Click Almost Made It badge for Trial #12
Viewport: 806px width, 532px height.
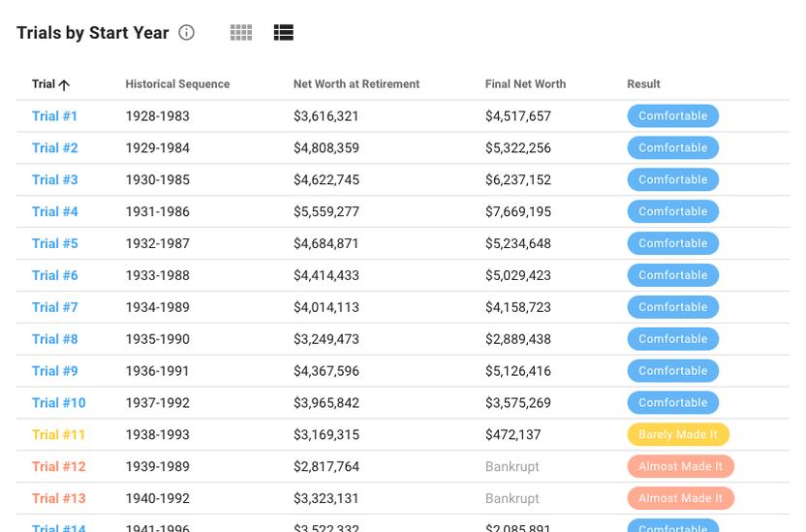coord(680,467)
